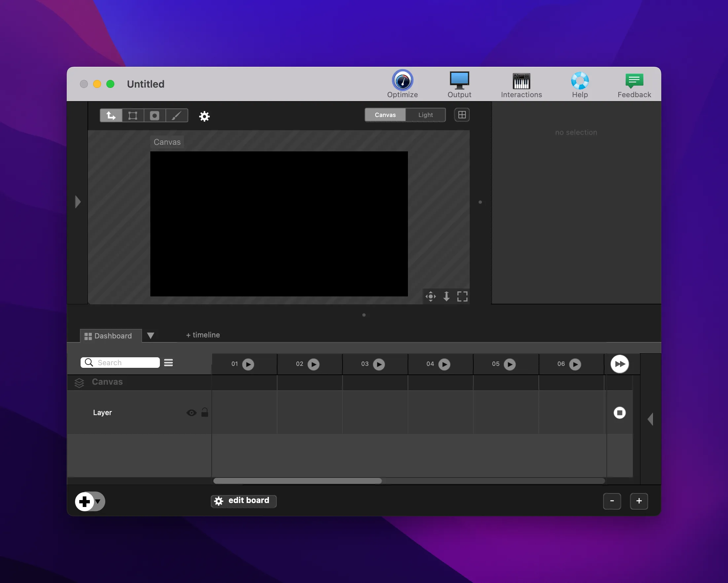The image size is (728, 583).
Task: Select the brush tool
Action: pos(176,116)
